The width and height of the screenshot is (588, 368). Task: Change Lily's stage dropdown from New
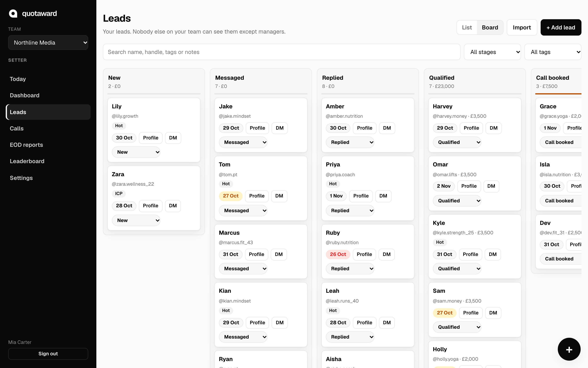[136, 152]
